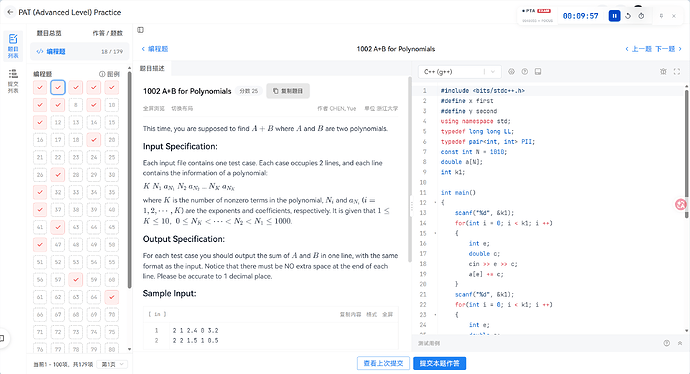Open editor settings icon next to language

(511, 71)
